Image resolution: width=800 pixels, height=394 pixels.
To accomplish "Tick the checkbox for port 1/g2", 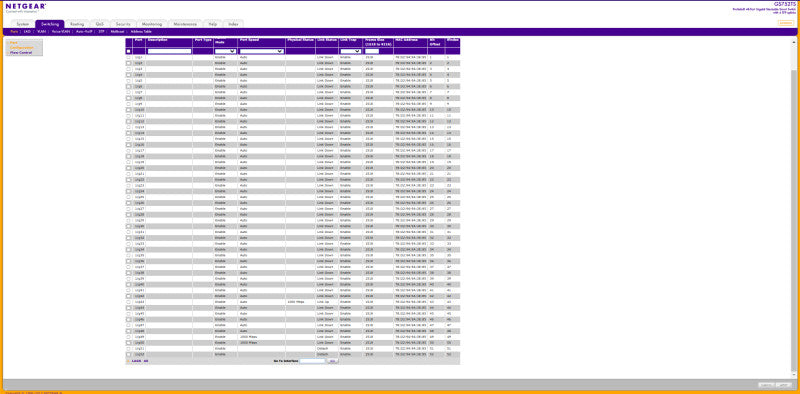I will click(129, 63).
